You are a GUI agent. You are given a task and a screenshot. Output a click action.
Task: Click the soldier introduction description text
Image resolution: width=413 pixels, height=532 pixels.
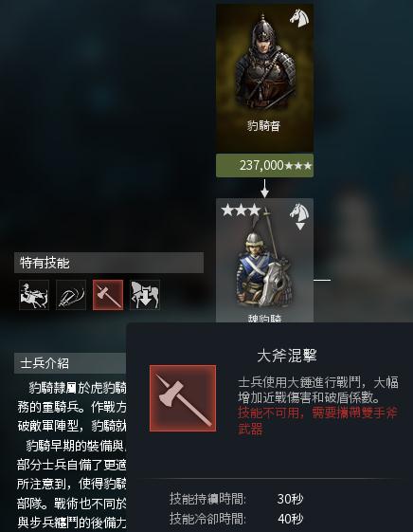pyautogui.click(x=71, y=455)
